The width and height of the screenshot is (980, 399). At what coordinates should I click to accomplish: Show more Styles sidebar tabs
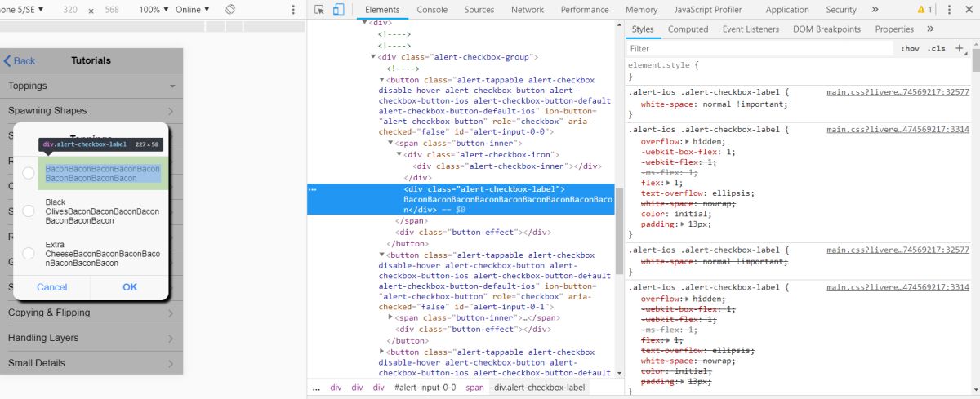coord(929,29)
